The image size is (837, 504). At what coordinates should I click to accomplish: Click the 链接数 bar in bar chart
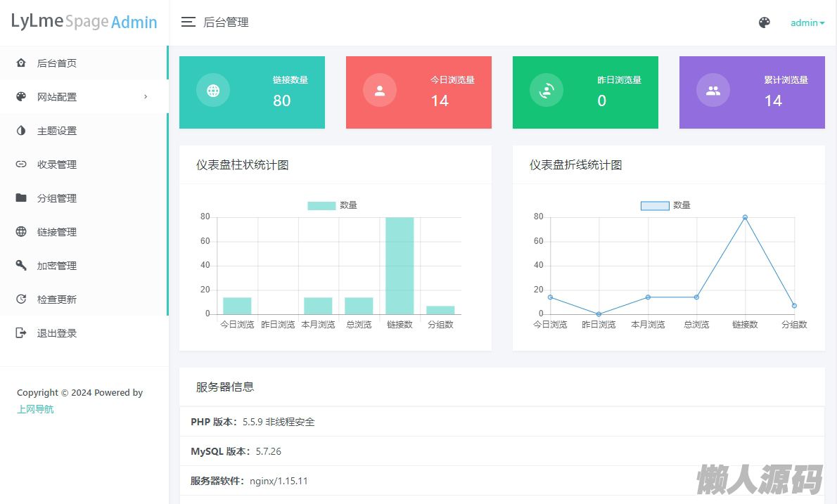point(400,266)
